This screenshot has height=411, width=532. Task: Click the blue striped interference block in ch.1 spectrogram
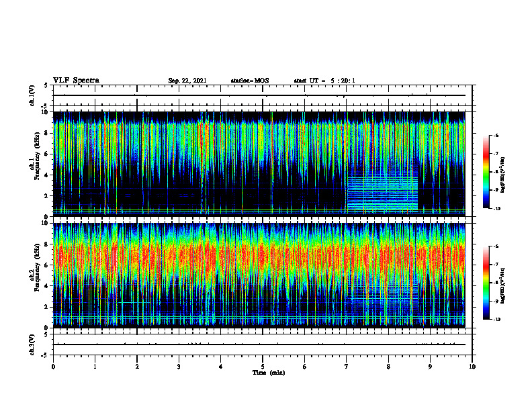(x=382, y=193)
